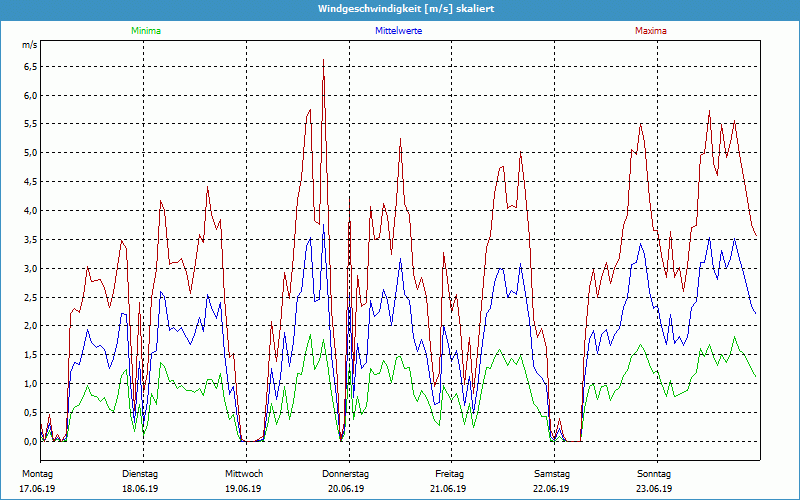Image resolution: width=800 pixels, height=500 pixels.
Task: Click the Donnerstag day label
Action: (x=345, y=474)
